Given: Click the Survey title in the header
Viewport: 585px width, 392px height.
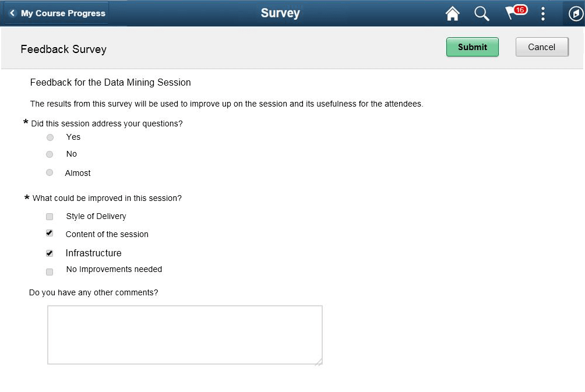Looking at the screenshot, I should [x=280, y=13].
